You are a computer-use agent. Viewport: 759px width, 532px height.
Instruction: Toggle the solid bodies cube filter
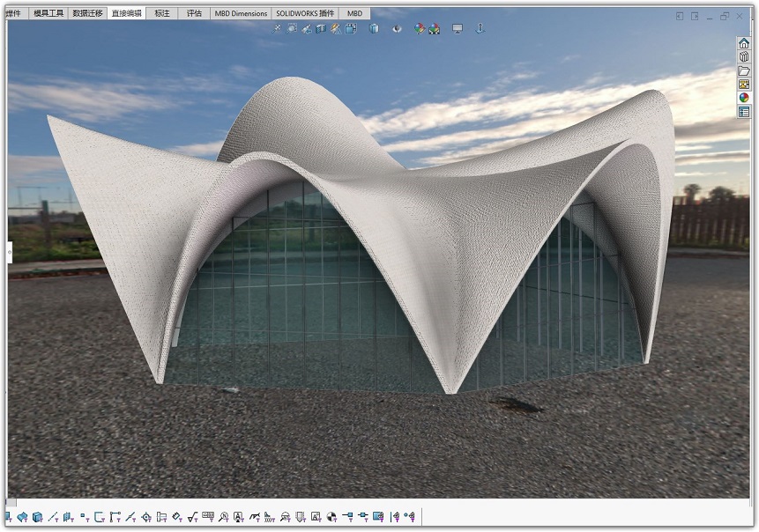pos(37,518)
